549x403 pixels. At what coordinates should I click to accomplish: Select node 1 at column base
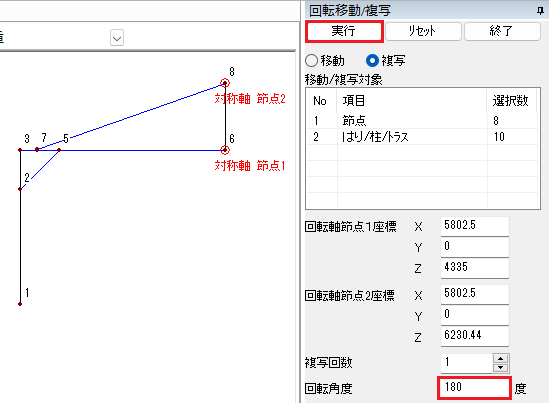click(20, 304)
